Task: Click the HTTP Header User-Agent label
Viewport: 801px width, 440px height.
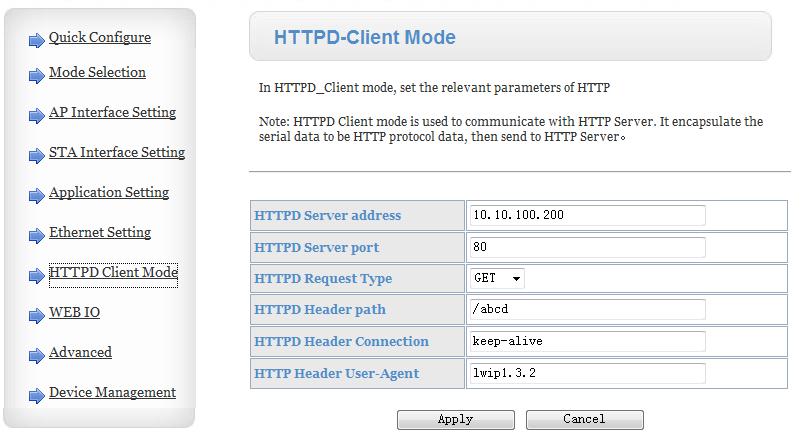Action: (x=337, y=374)
